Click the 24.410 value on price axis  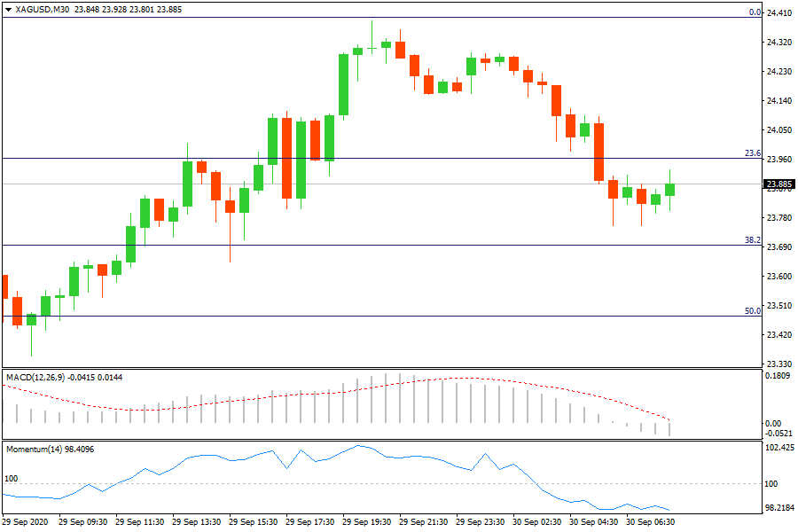(x=778, y=13)
